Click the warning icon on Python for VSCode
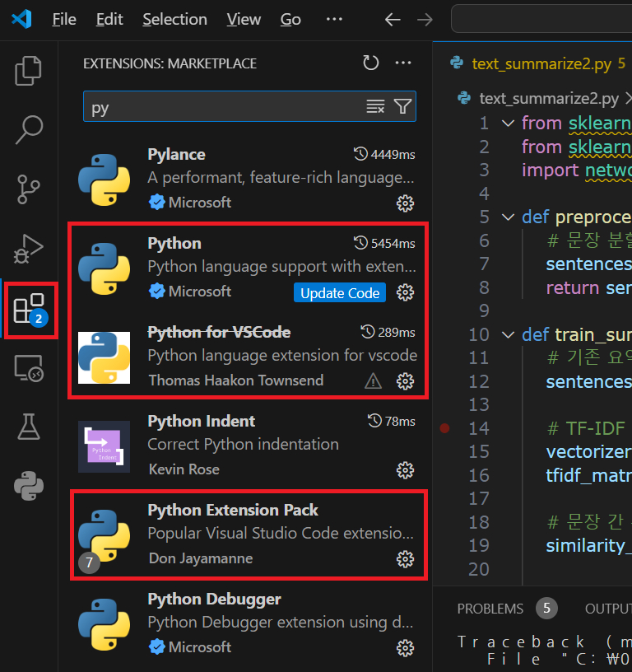This screenshot has width=632, height=672. coord(373,380)
